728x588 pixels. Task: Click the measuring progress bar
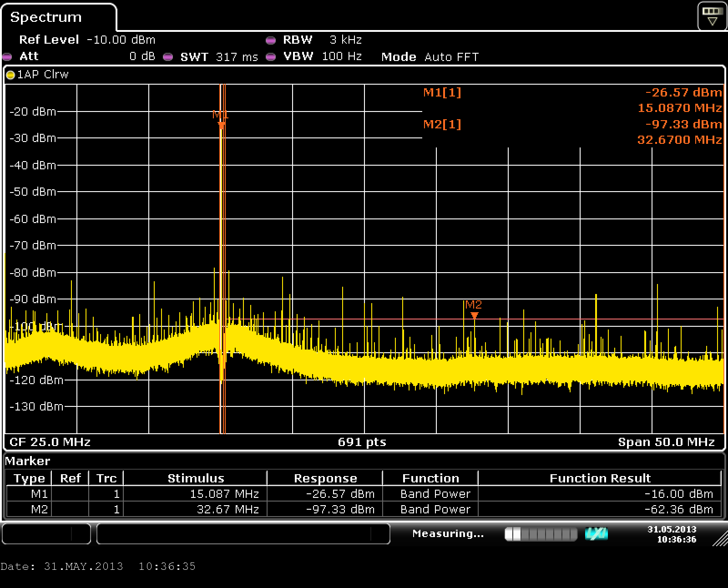[541, 534]
